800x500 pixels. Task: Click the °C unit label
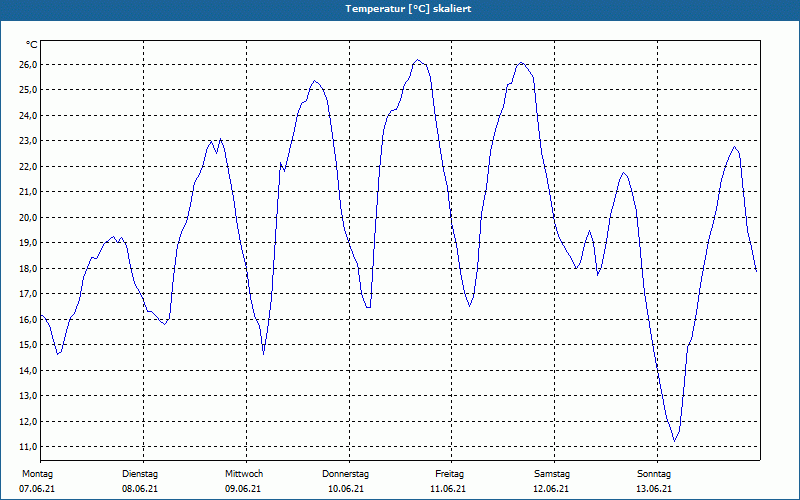pos(32,45)
